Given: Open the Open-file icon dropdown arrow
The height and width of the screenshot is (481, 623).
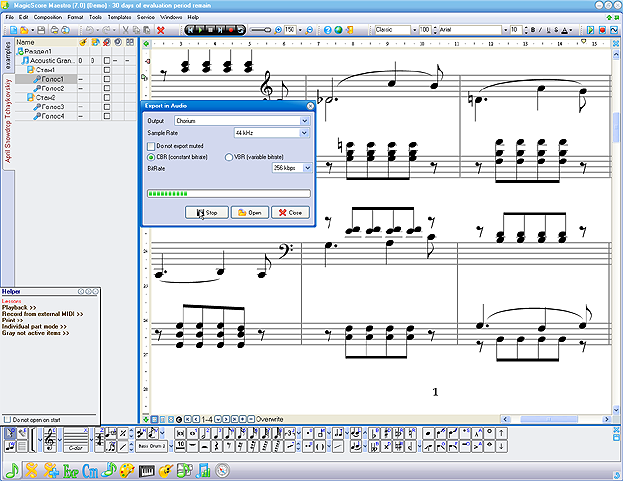Looking at the screenshot, I should point(33,30).
